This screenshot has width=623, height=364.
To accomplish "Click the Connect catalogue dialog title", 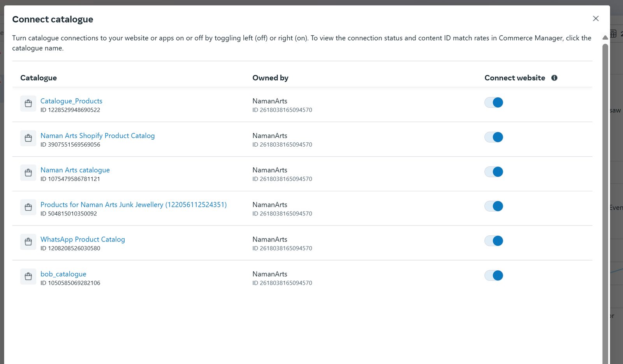I will (53, 19).
